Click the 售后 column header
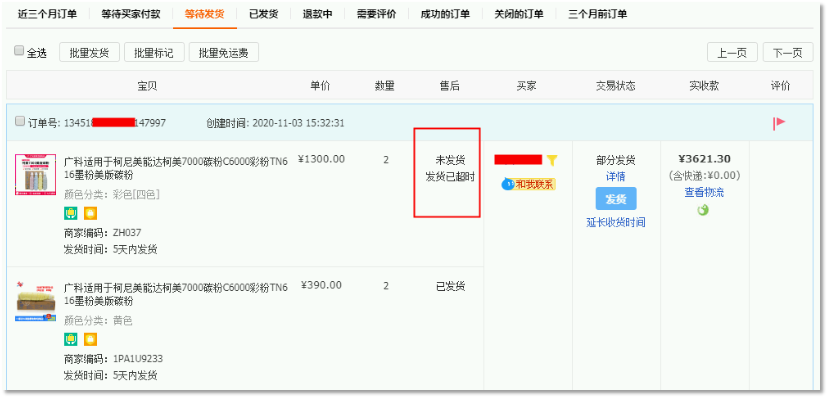The image size is (827, 397). [449, 86]
